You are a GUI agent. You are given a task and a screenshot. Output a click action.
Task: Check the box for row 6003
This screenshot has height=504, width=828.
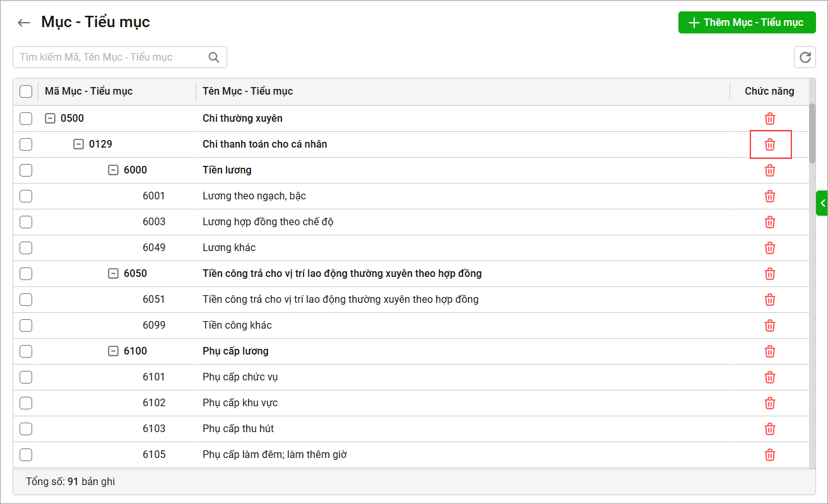tap(26, 222)
